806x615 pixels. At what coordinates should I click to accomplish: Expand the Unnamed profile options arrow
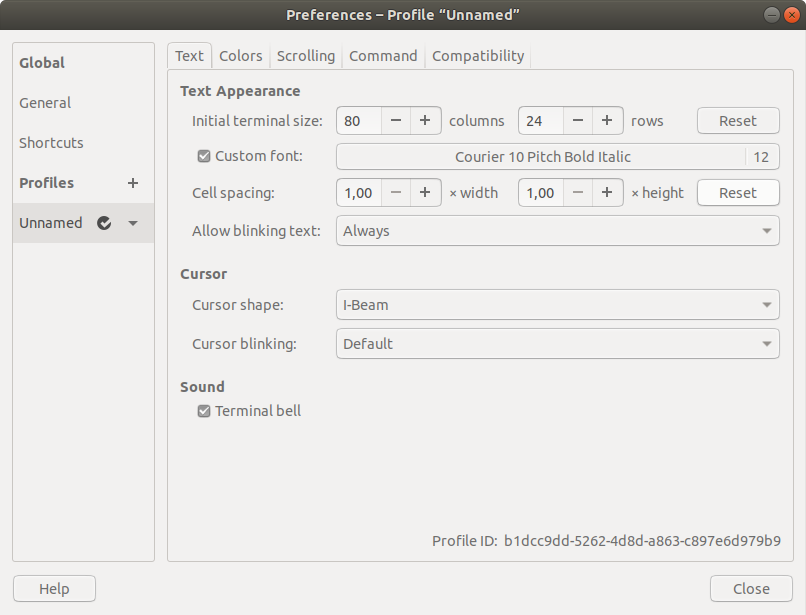(133, 223)
